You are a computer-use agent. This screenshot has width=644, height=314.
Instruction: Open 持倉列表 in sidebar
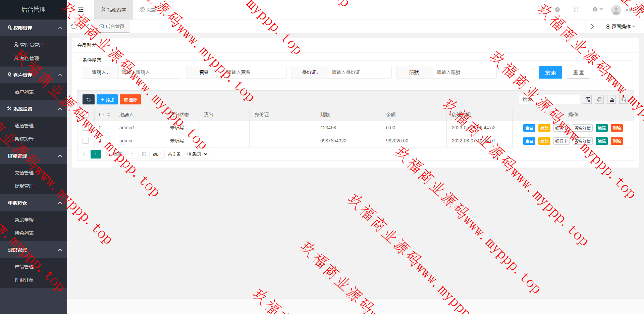pos(34,233)
